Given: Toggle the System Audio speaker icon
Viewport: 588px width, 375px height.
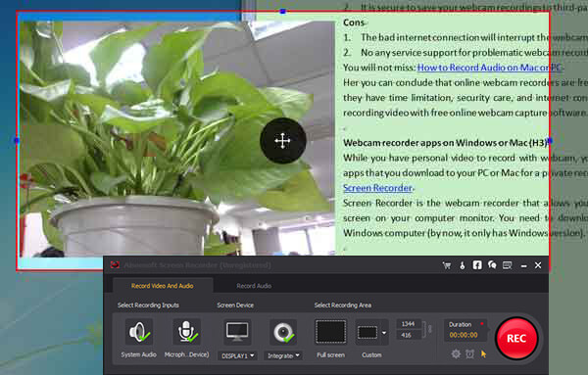Looking at the screenshot, I should (139, 332).
